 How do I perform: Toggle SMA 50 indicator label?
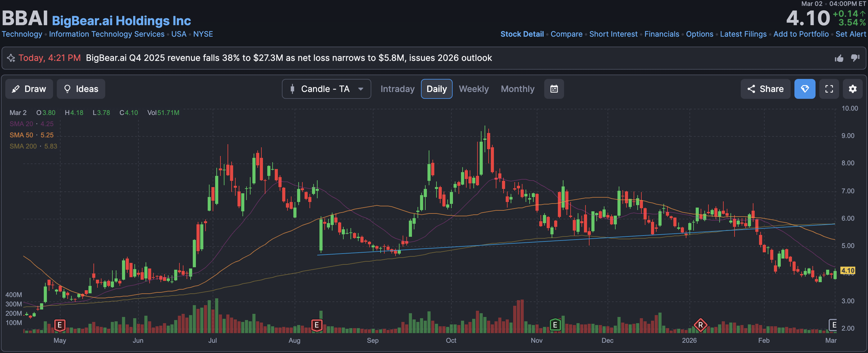pyautogui.click(x=21, y=135)
